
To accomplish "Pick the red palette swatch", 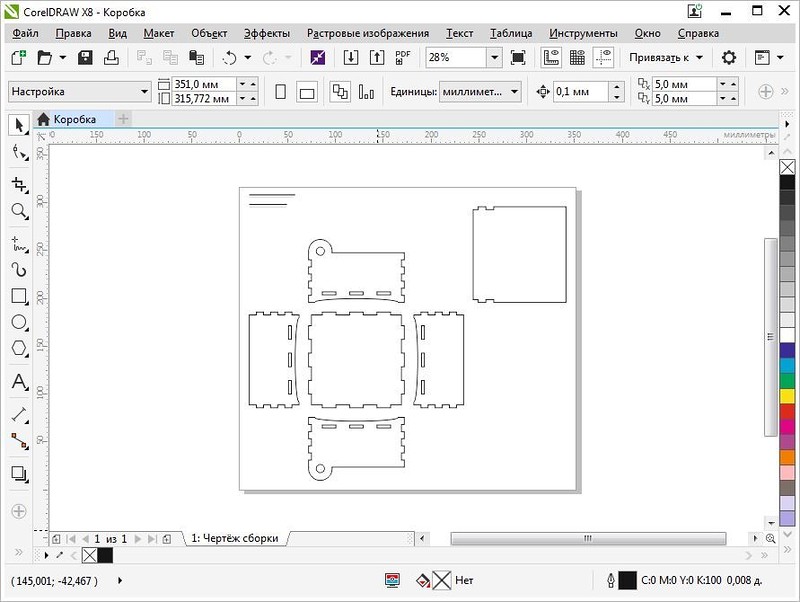I will pos(787,411).
